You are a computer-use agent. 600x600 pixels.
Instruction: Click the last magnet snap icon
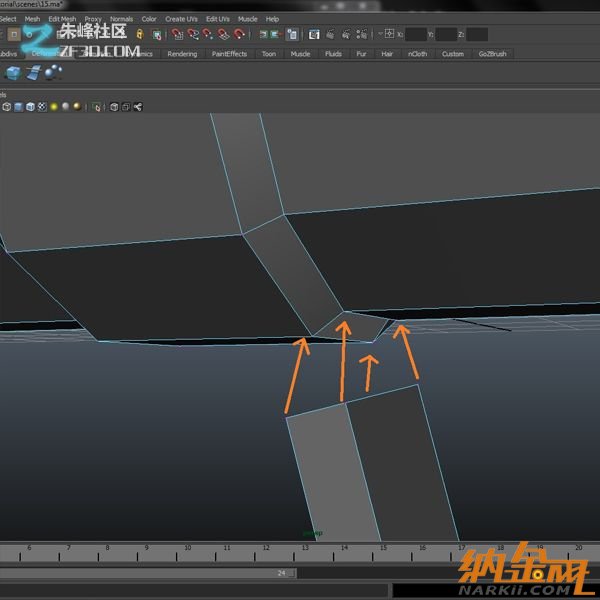241,35
